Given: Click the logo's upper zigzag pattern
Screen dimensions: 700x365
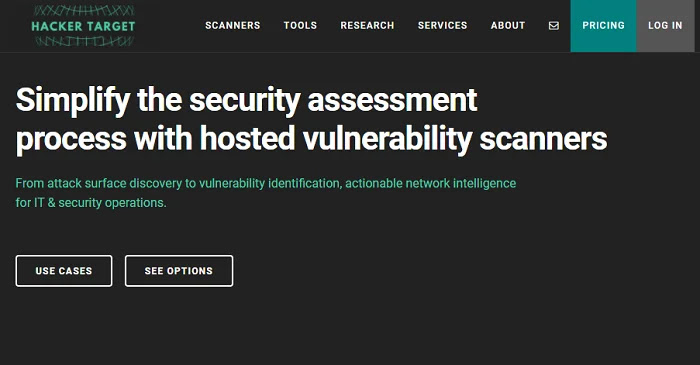Looking at the screenshot, I should (84, 11).
